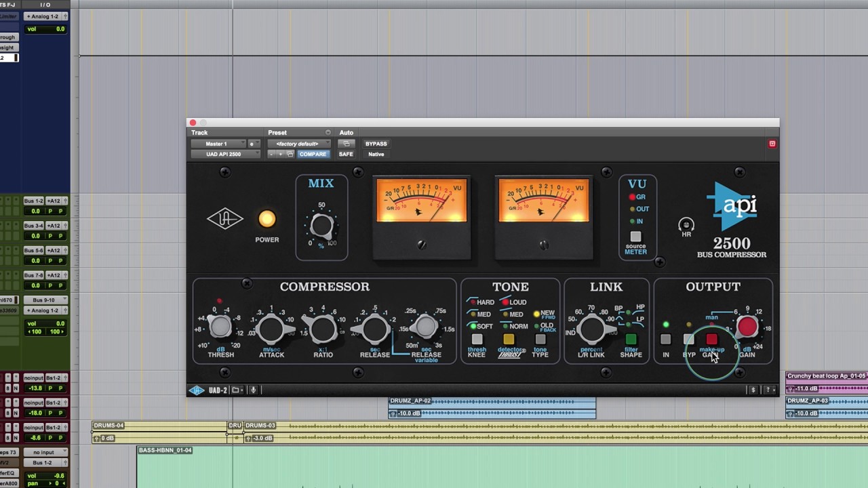This screenshot has height=488, width=868.
Task: Click the red output GAIN knob
Action: pyautogui.click(x=747, y=327)
